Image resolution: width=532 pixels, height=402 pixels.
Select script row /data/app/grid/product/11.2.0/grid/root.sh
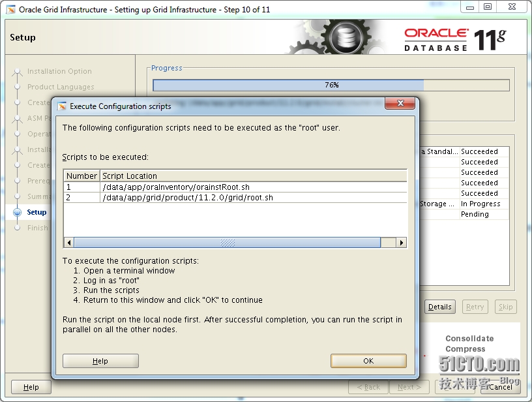tap(235, 197)
